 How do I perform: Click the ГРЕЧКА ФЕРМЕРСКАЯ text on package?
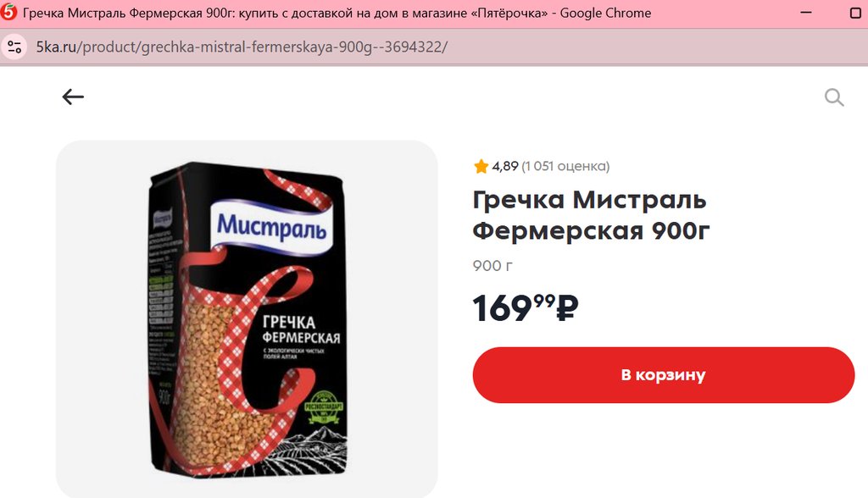[301, 329]
